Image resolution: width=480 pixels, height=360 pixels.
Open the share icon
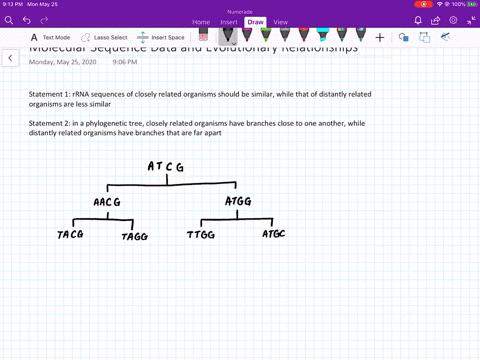click(435, 20)
